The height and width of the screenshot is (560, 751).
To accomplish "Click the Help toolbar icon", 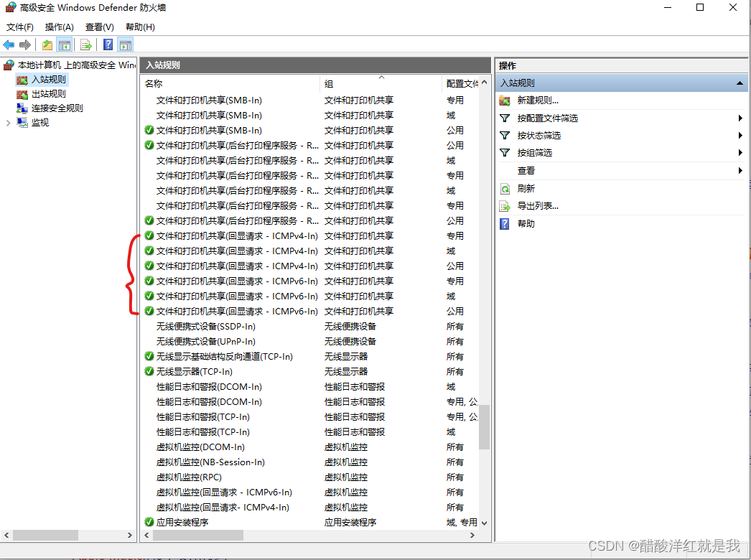I will pyautogui.click(x=108, y=45).
